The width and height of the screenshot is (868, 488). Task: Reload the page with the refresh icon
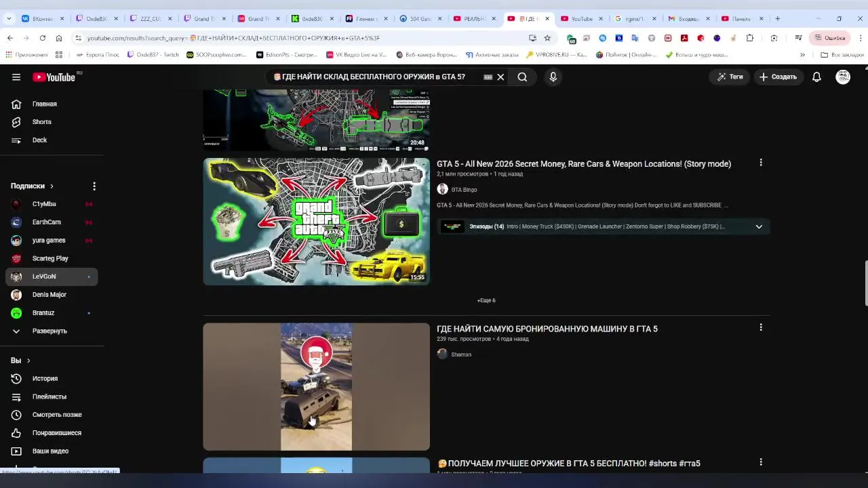[x=43, y=38]
